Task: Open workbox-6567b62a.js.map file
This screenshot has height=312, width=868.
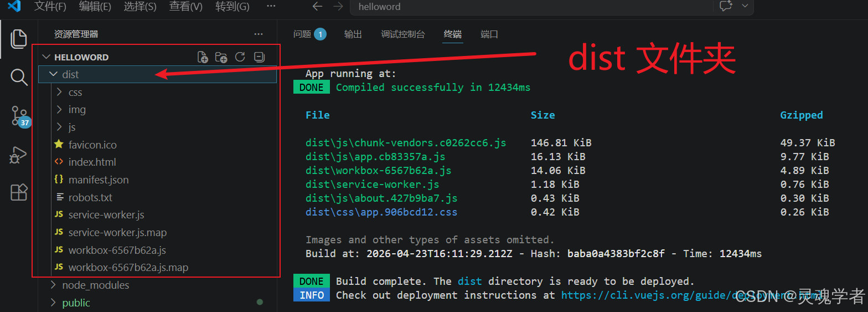Action: (128, 268)
